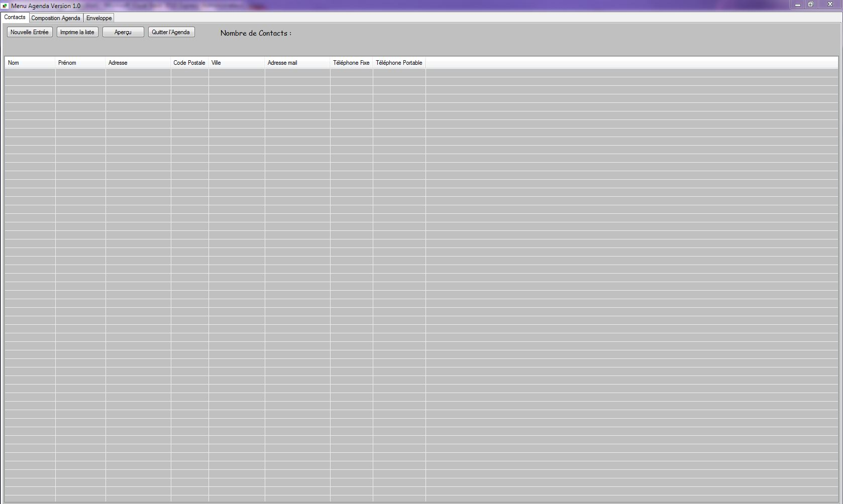Select the Téléphone Fixe column header
This screenshot has height=504, width=843.
click(351, 63)
